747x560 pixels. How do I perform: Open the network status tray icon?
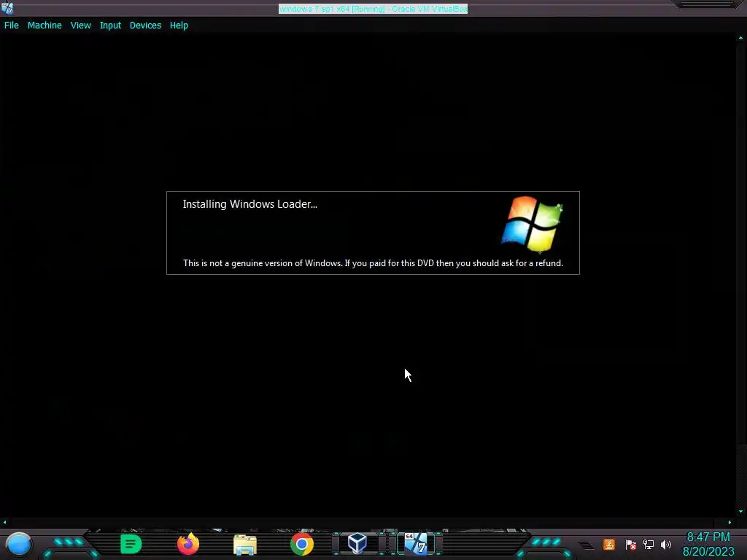coord(649,545)
